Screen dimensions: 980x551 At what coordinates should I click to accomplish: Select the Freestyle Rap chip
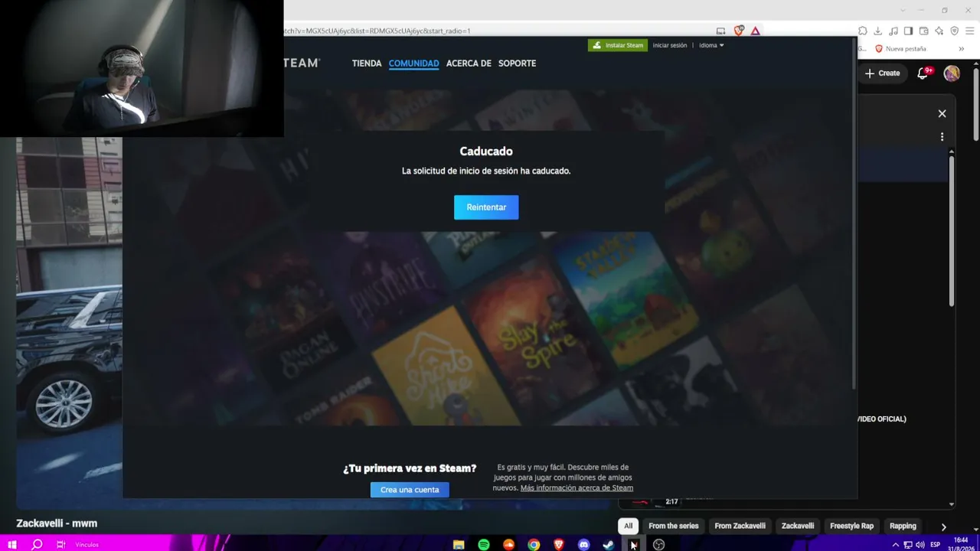[x=851, y=526]
